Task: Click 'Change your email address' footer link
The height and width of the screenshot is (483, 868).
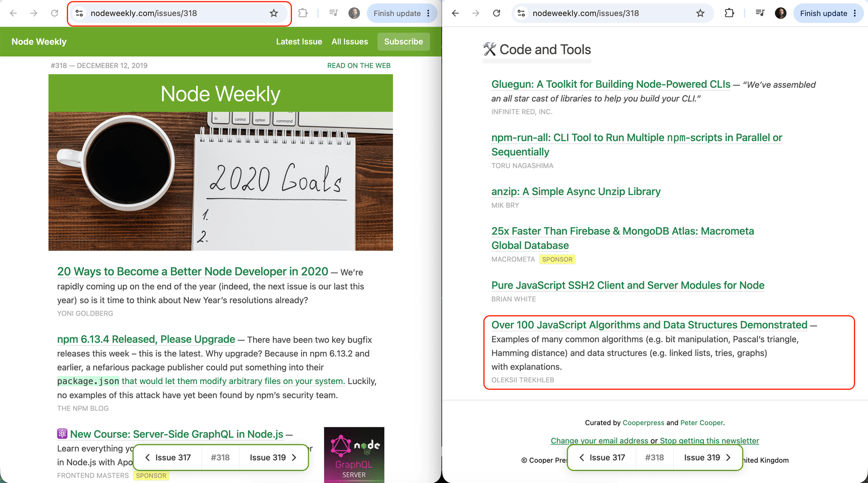Action: point(599,441)
